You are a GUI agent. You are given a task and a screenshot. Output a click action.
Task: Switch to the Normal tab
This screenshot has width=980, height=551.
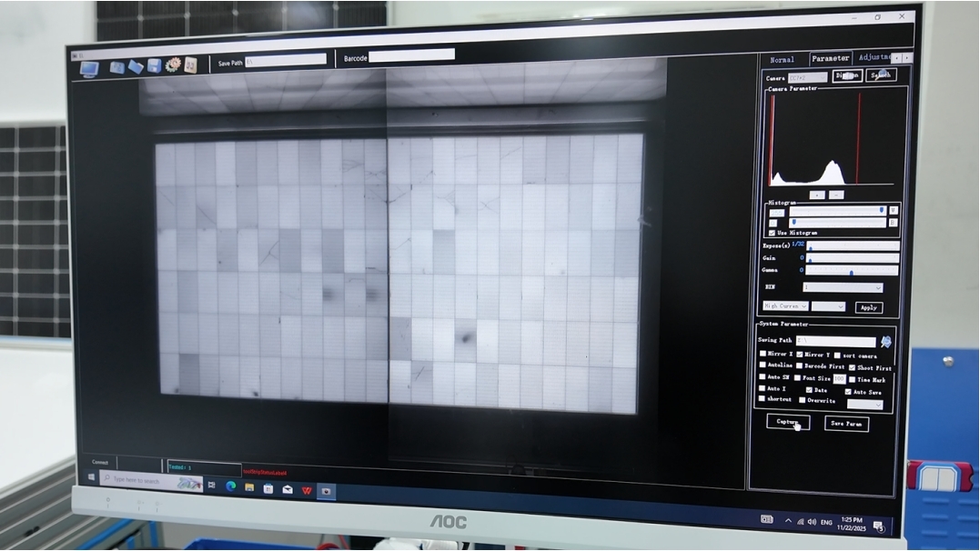[782, 60]
